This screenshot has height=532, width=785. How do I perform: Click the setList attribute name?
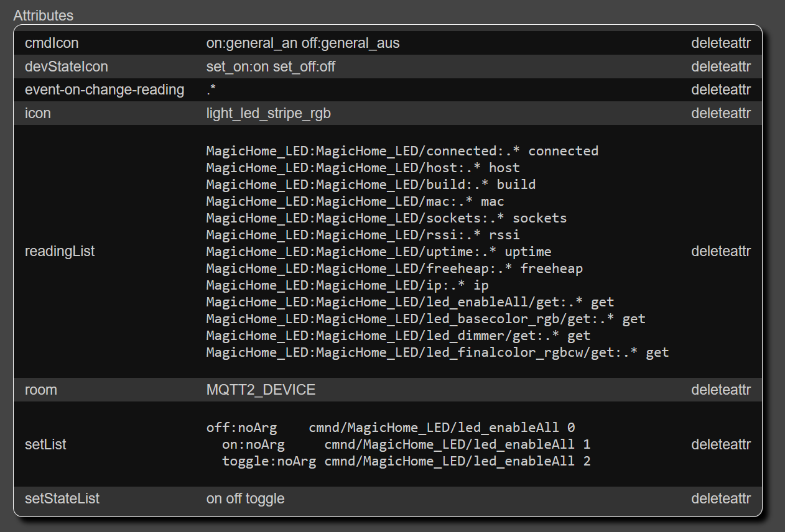(x=45, y=445)
